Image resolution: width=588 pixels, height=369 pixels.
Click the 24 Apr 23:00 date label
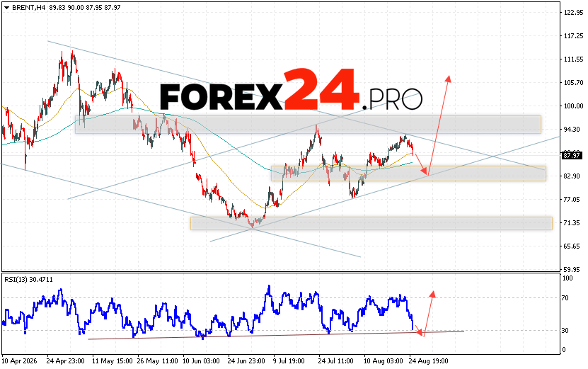65,361
